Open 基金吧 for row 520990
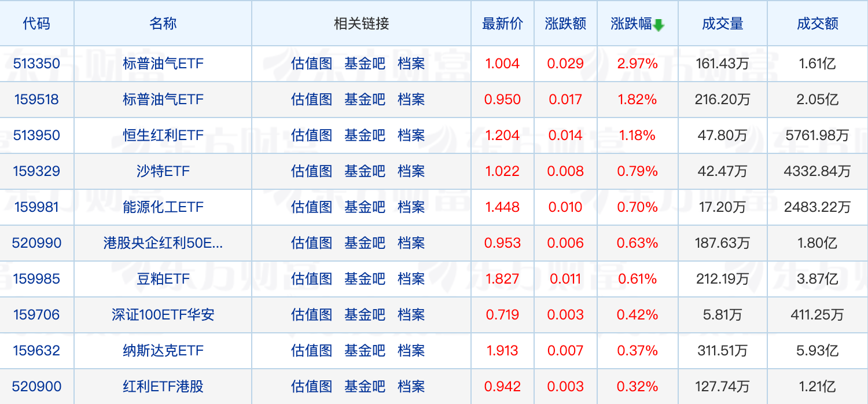 click(365, 243)
